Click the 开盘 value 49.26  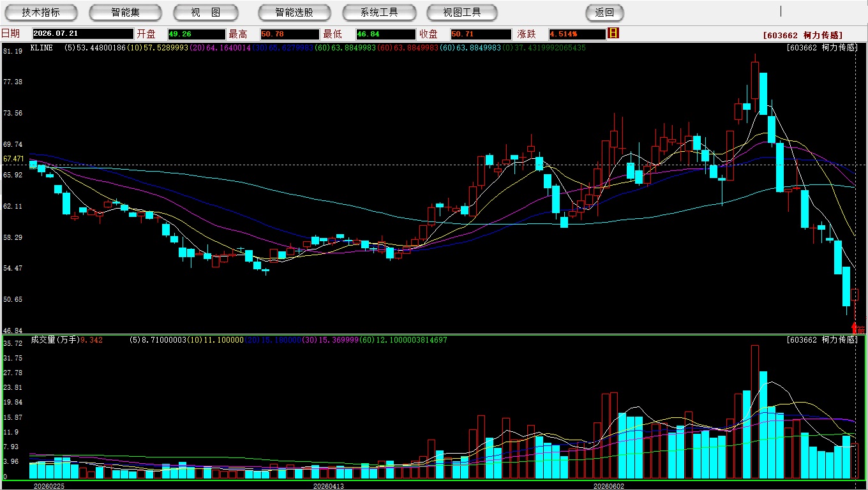(196, 34)
